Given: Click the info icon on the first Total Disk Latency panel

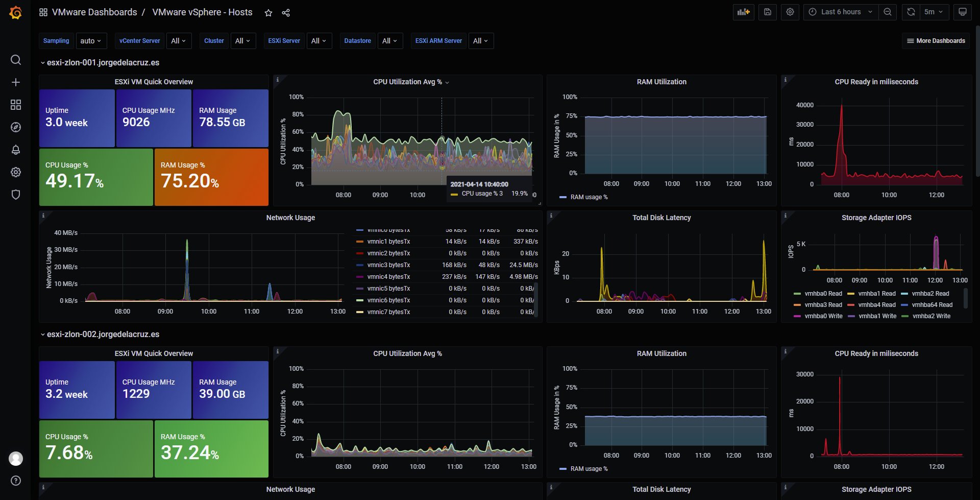Looking at the screenshot, I should 551,216.
